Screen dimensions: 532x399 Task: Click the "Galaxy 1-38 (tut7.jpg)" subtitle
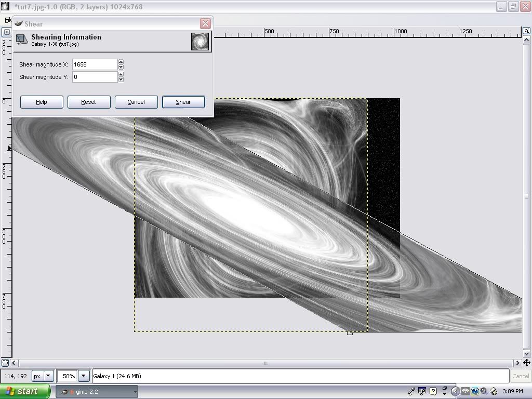(x=55, y=44)
